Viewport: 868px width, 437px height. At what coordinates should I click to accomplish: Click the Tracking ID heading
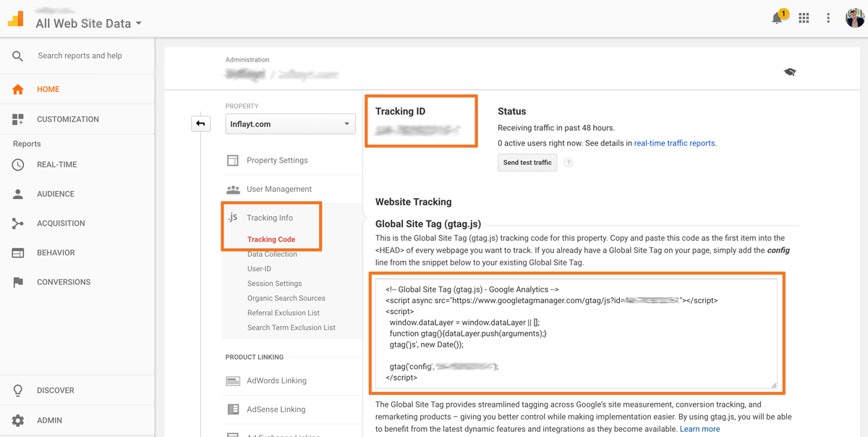[400, 111]
